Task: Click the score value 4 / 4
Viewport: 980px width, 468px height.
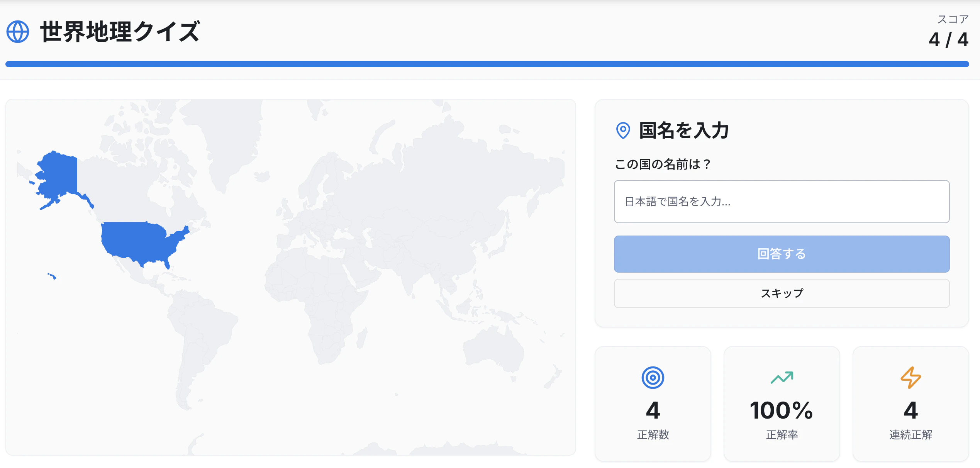Action: point(948,40)
